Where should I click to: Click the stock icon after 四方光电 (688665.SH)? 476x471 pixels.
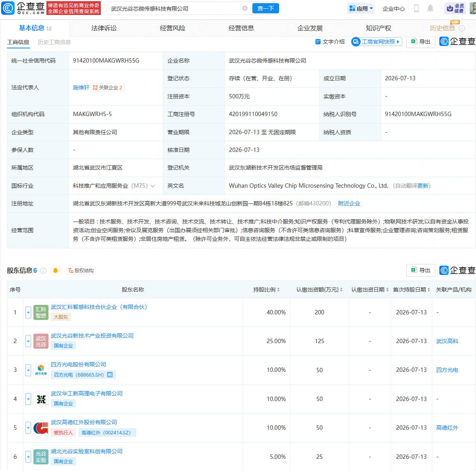110,375
